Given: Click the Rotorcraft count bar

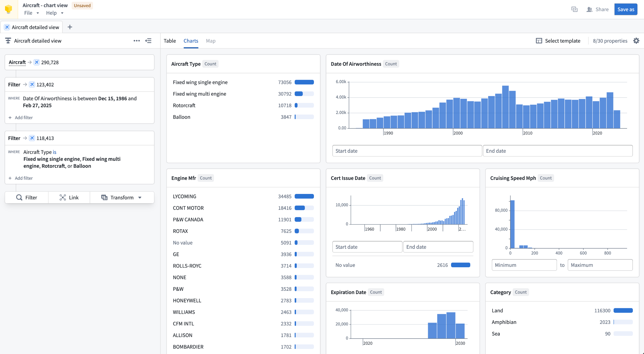Looking at the screenshot, I should 304,105.
